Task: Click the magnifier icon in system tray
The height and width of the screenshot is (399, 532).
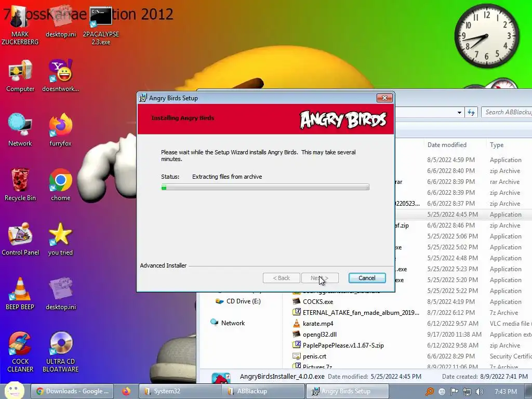Action: point(430,392)
